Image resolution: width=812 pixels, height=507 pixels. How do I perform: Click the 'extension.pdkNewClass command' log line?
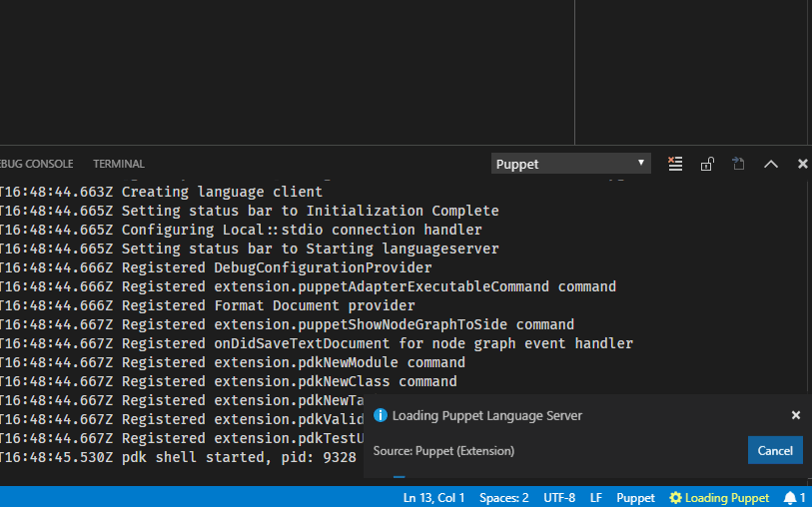pyautogui.click(x=229, y=382)
